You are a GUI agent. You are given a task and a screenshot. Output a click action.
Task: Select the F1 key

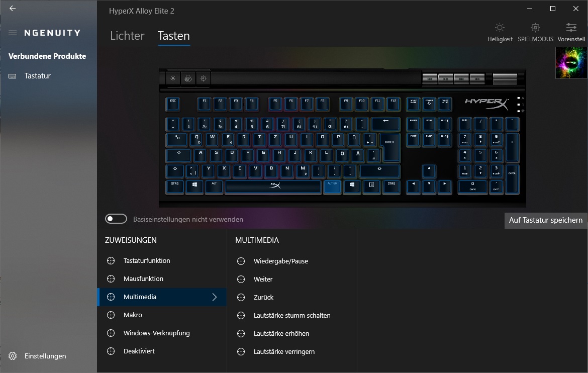point(205,104)
